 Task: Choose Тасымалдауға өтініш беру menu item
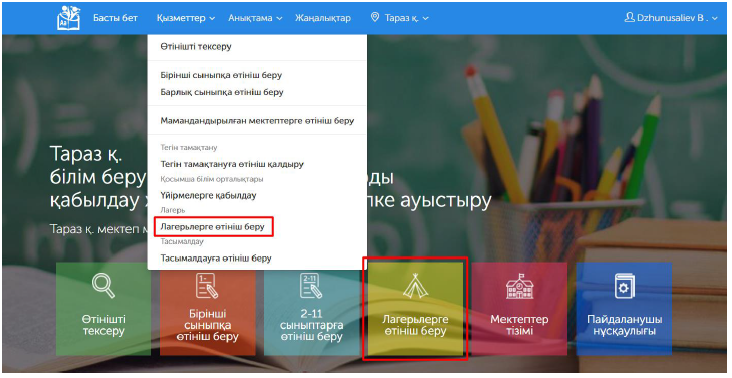(x=216, y=258)
